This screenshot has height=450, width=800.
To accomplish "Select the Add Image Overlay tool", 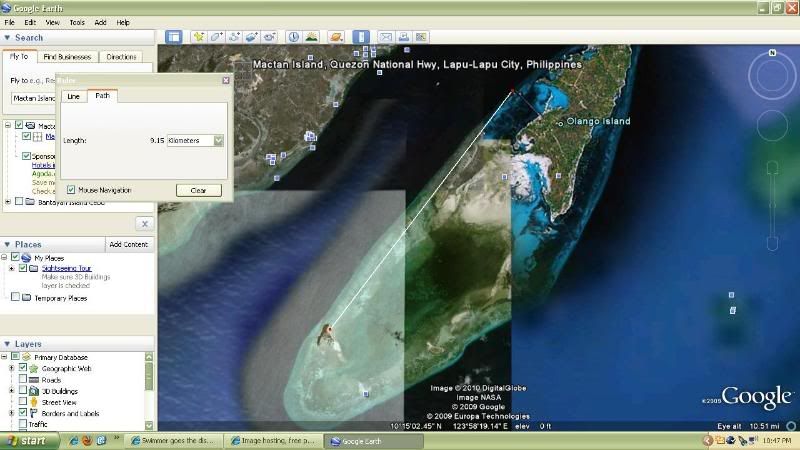I will (252, 37).
